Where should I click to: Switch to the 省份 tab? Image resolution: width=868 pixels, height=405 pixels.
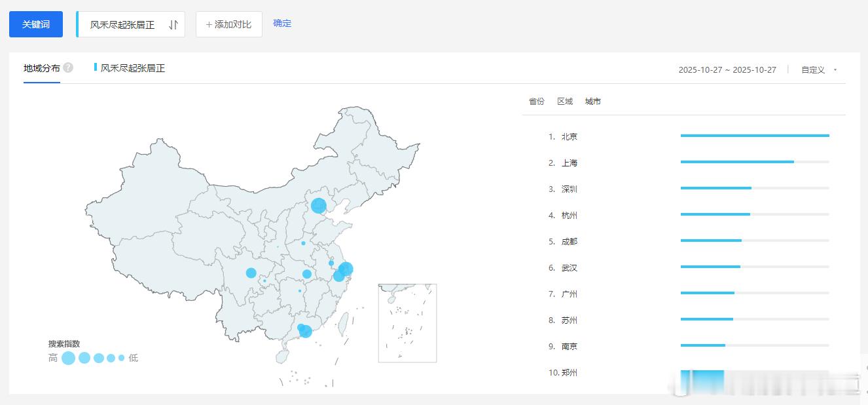(537, 102)
